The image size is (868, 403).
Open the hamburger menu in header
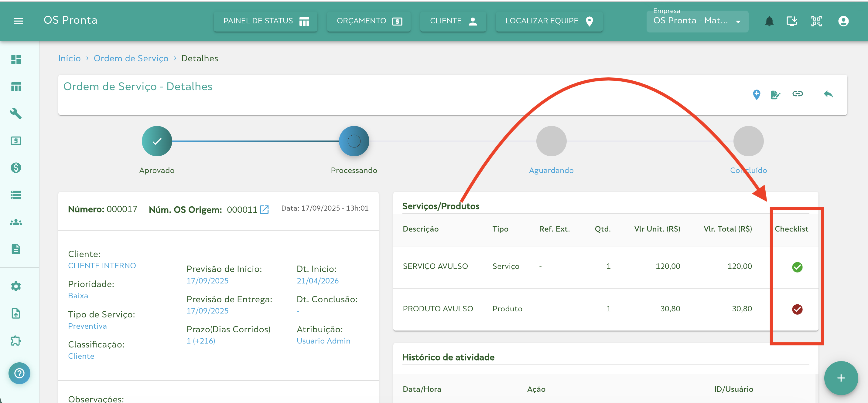tap(18, 21)
